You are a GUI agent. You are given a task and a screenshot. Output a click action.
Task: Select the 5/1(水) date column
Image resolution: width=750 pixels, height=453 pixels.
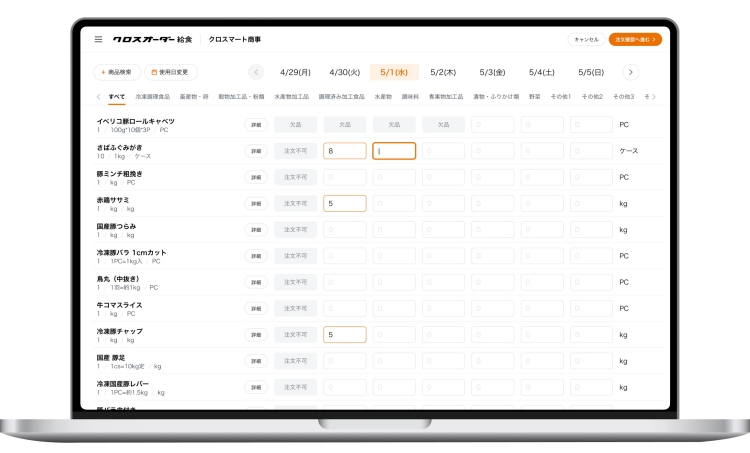(394, 72)
